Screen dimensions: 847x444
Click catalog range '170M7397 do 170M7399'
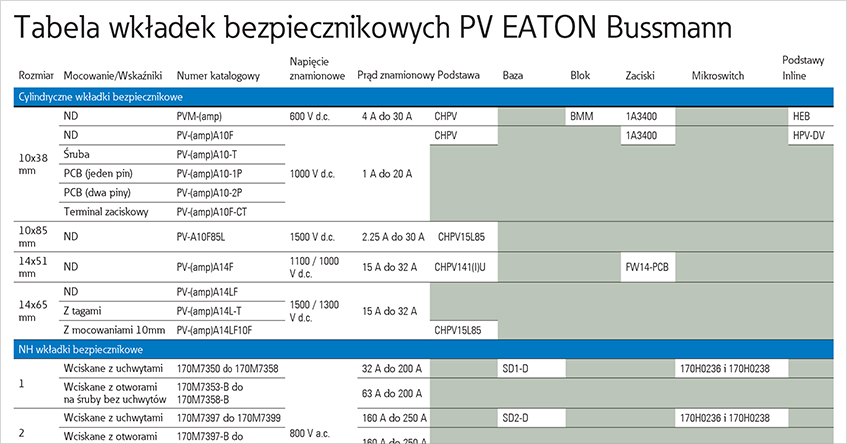(229, 418)
